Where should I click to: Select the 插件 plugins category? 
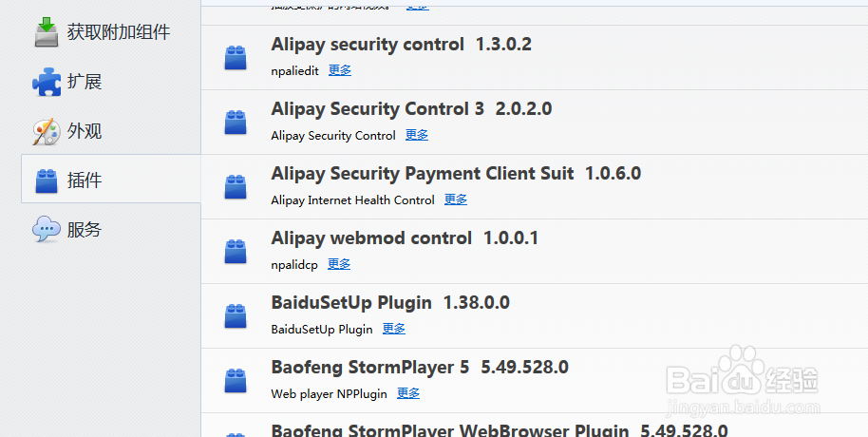pos(111,179)
